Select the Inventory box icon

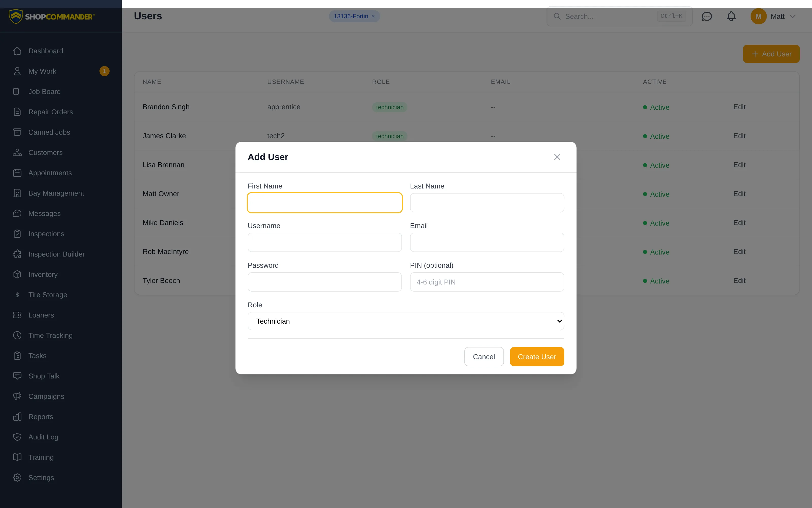(x=17, y=275)
